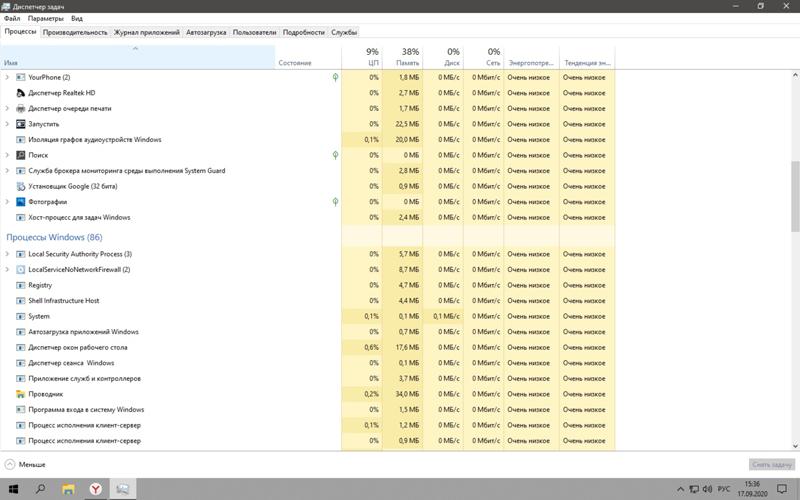
Task: Click the Снять задачу button
Action: [771, 465]
